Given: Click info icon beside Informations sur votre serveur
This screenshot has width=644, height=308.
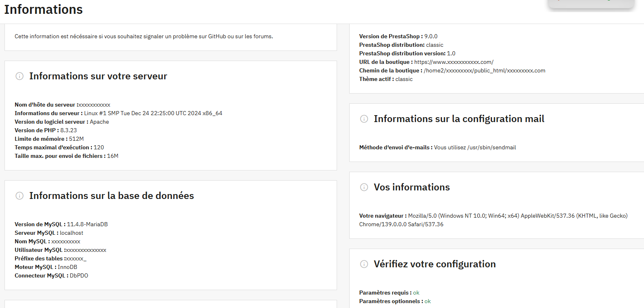Looking at the screenshot, I should (x=20, y=76).
